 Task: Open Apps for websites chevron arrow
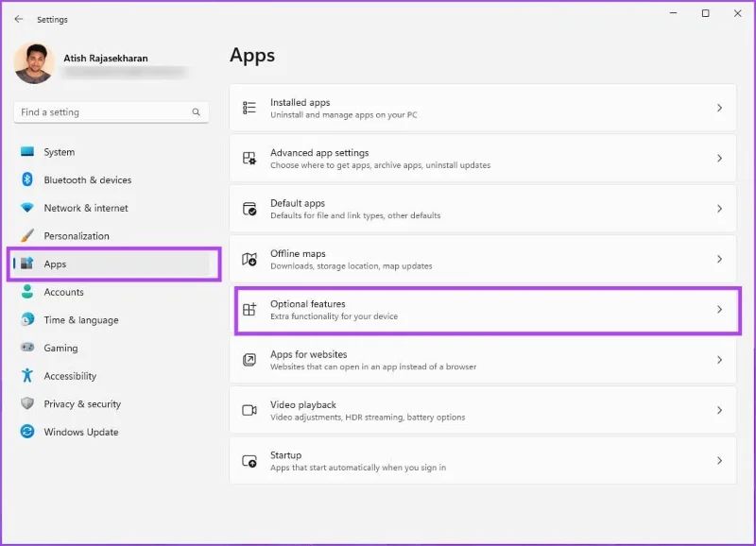click(719, 360)
